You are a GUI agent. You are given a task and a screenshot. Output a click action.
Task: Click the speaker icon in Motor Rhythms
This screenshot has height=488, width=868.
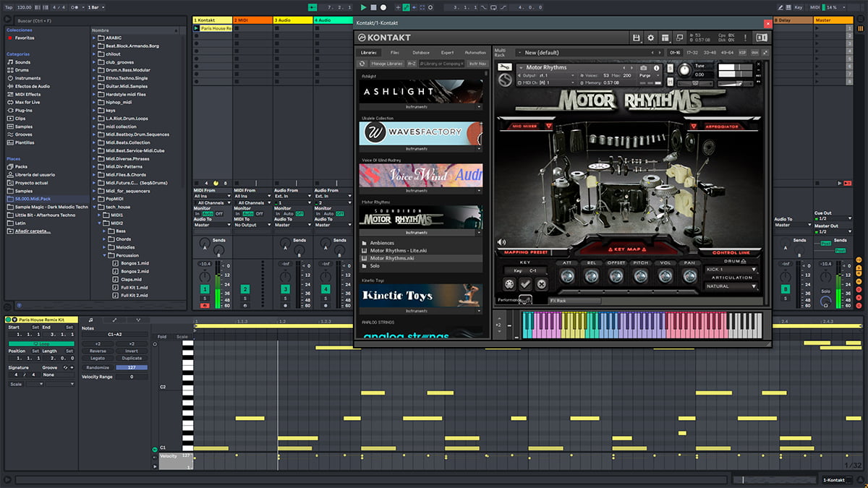[x=501, y=242]
